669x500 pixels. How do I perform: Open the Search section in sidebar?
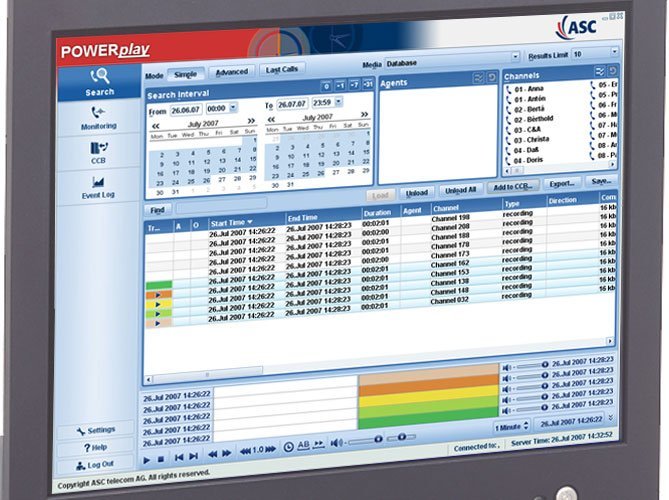(x=99, y=82)
